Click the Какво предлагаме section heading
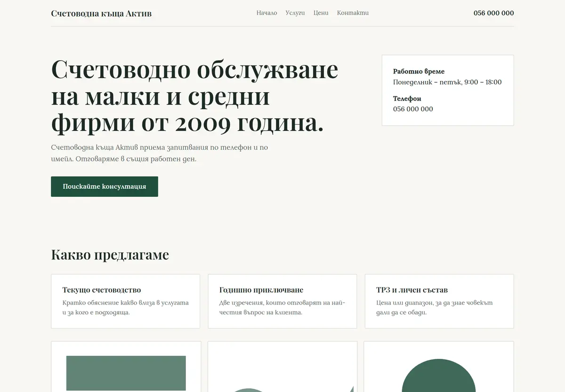The image size is (565, 392). pos(110,255)
